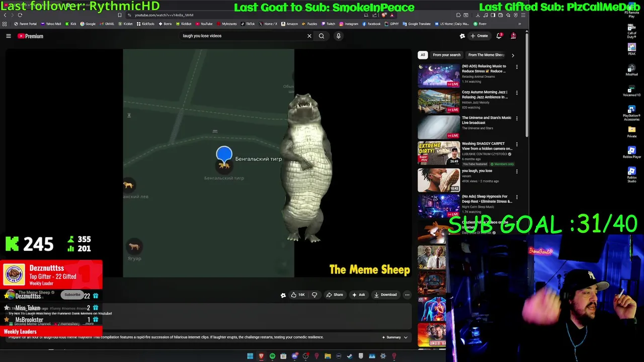644x362 pixels.
Task: Click the Create button
Action: pyautogui.click(x=479, y=36)
